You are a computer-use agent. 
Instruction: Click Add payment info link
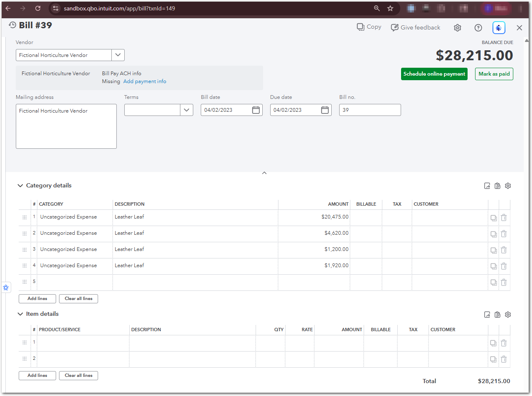pyautogui.click(x=145, y=81)
